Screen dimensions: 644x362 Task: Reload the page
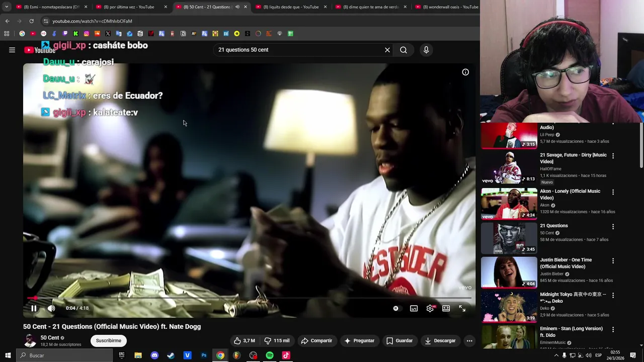tap(31, 21)
